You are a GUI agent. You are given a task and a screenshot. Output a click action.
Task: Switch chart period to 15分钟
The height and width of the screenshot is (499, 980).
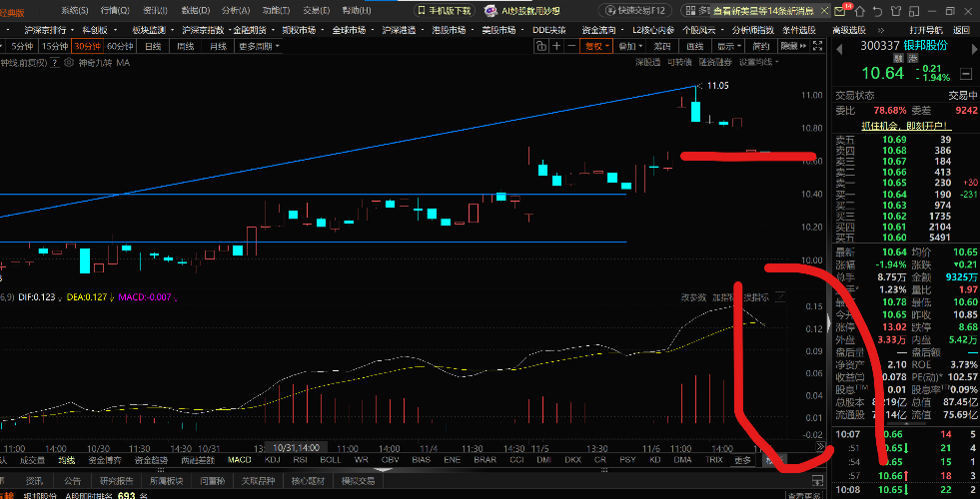[54, 46]
